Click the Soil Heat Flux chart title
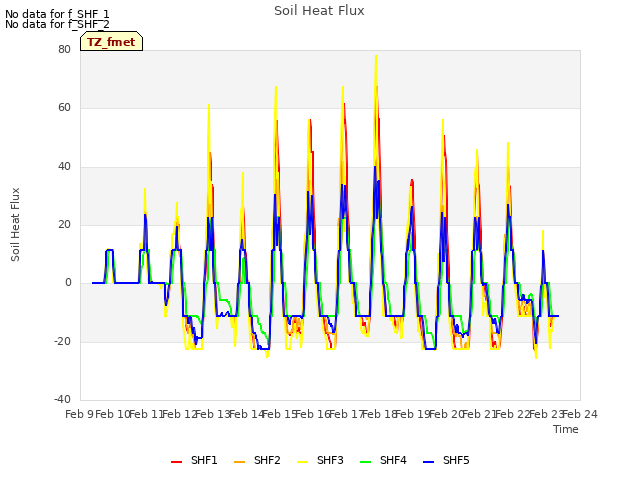This screenshot has height=480, width=640. click(x=319, y=11)
